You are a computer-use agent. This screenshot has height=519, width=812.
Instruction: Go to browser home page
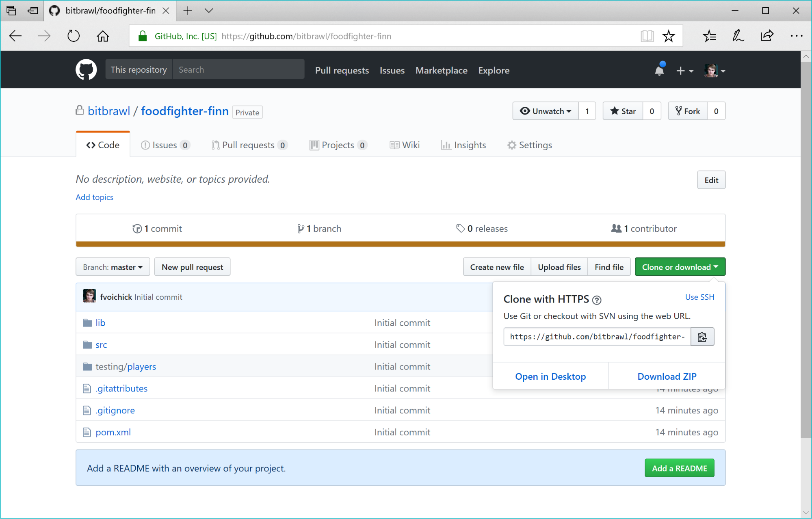click(x=103, y=36)
